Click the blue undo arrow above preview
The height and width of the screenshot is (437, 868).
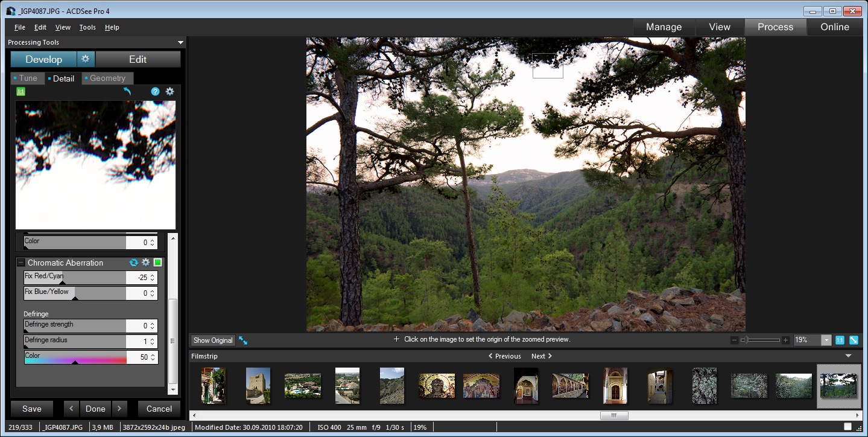click(127, 92)
